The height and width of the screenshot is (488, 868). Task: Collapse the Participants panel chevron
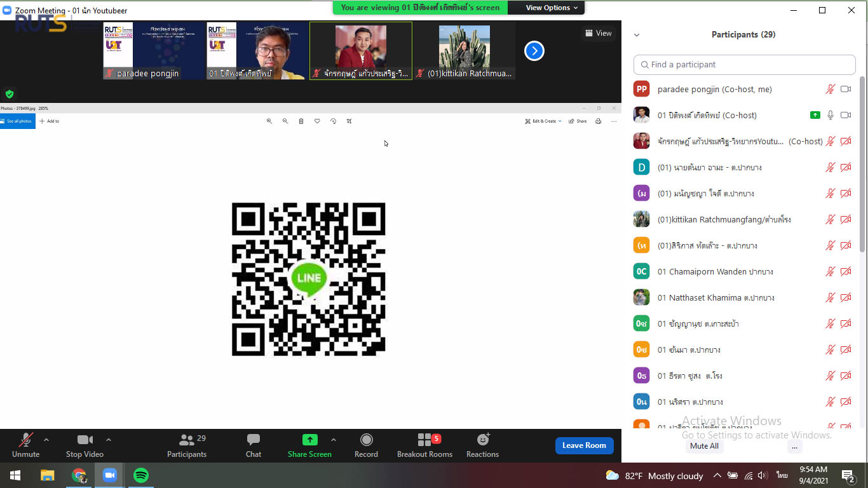coord(637,35)
